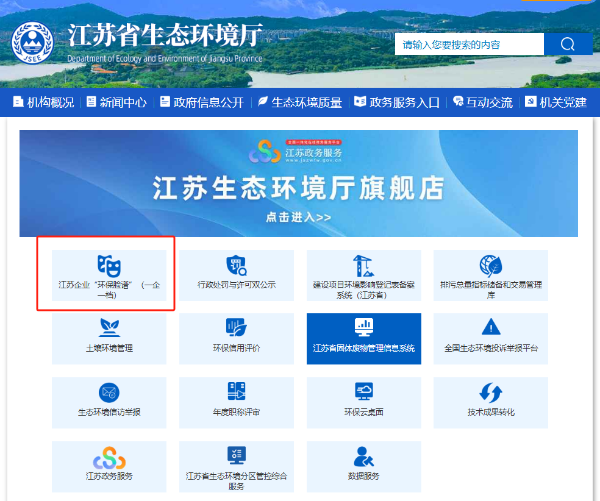This screenshot has width=600, height=501.
Task: Open the 江苏政务服务 tile link
Action: click(109, 467)
